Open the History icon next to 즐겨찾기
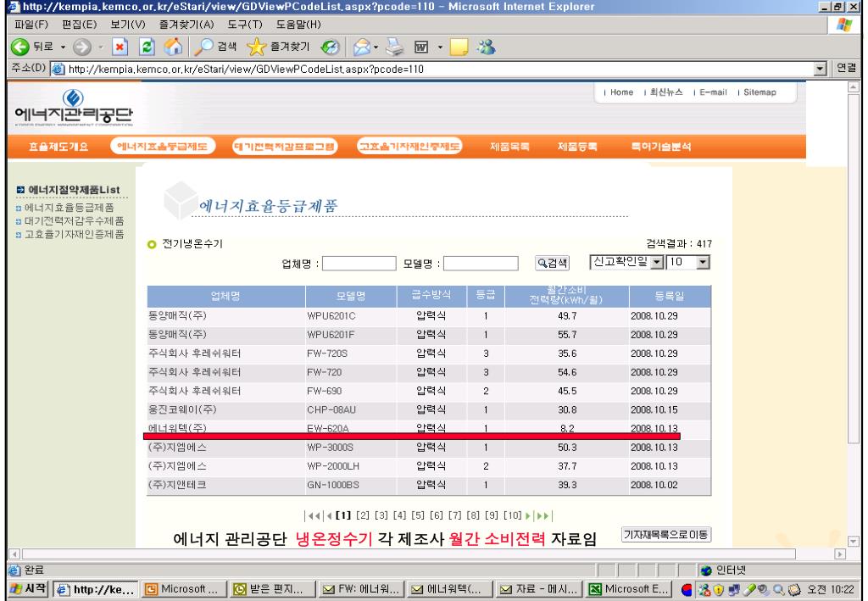The image size is (868, 601). pos(331,47)
